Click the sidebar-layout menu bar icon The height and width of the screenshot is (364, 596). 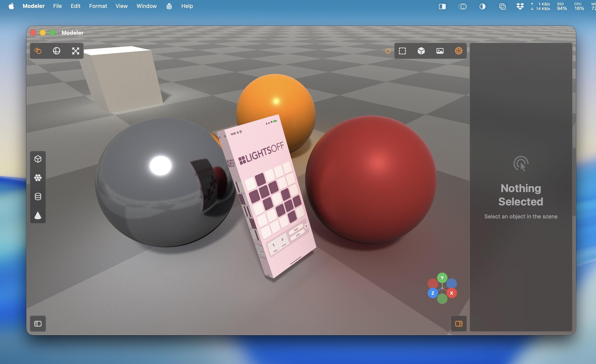[x=442, y=6]
